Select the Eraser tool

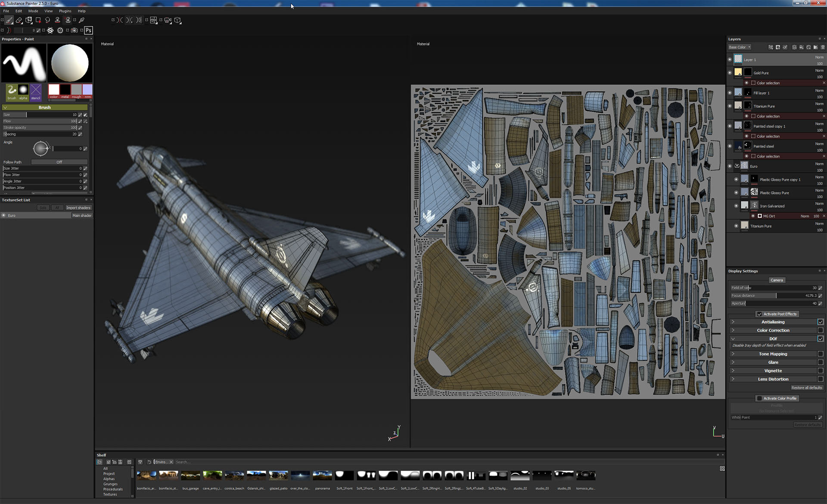click(19, 20)
